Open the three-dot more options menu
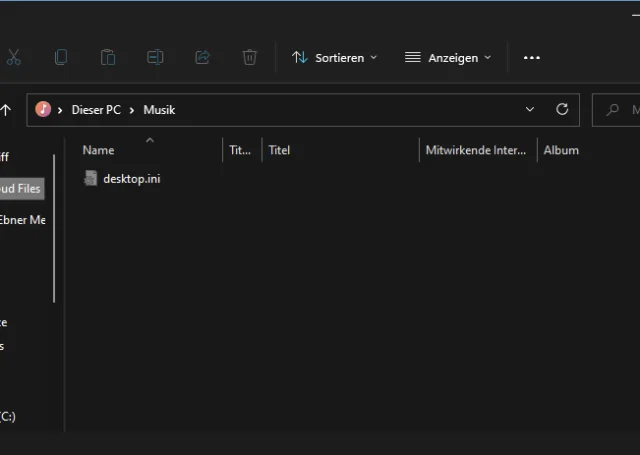 point(532,58)
